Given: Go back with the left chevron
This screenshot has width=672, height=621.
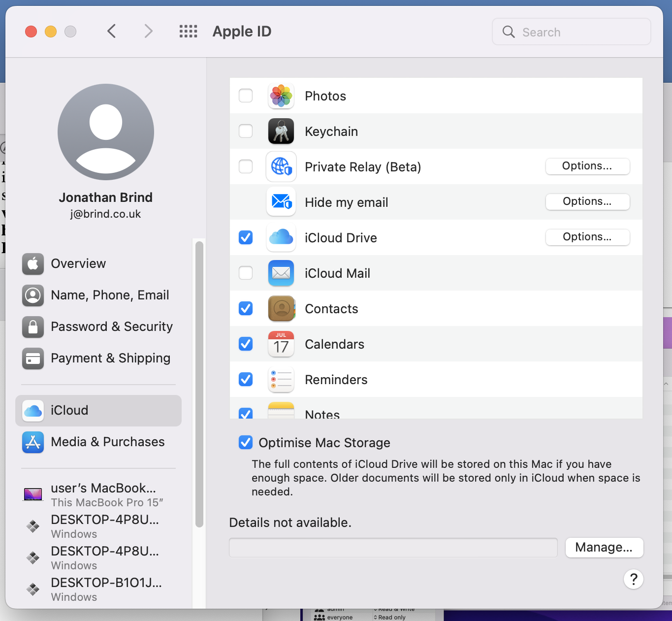Looking at the screenshot, I should (x=112, y=32).
